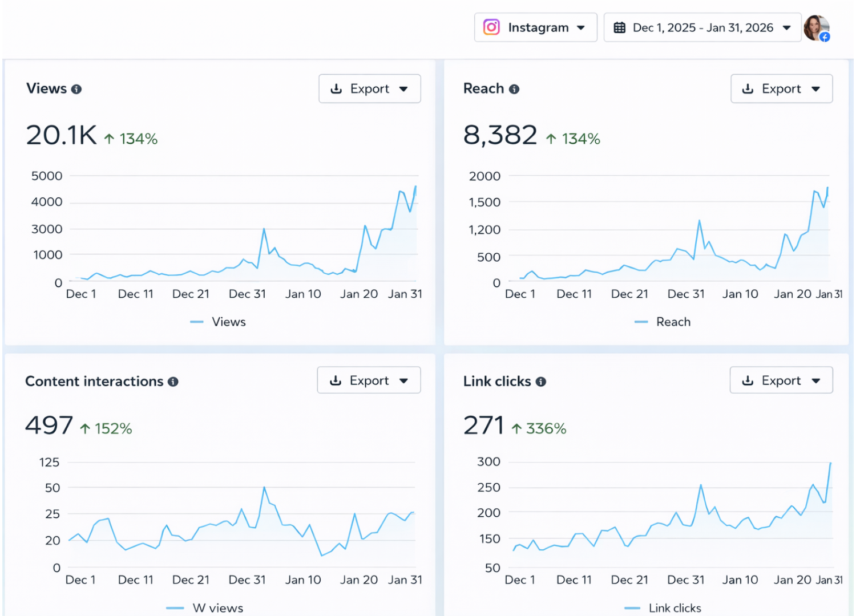Click the info icon next to Views

(76, 89)
